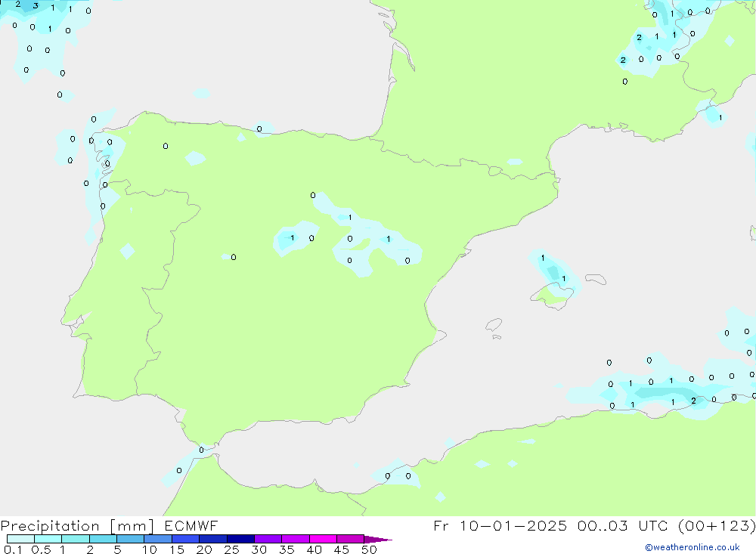Viewport: 756px width, 554px height.
Task: Click the '(00+123)' forecast offset text
Action: [717, 525]
